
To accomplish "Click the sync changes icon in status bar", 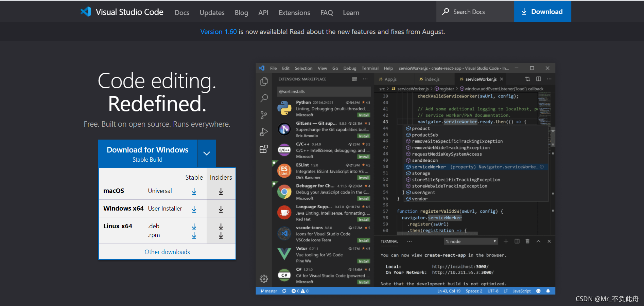I will 284,291.
